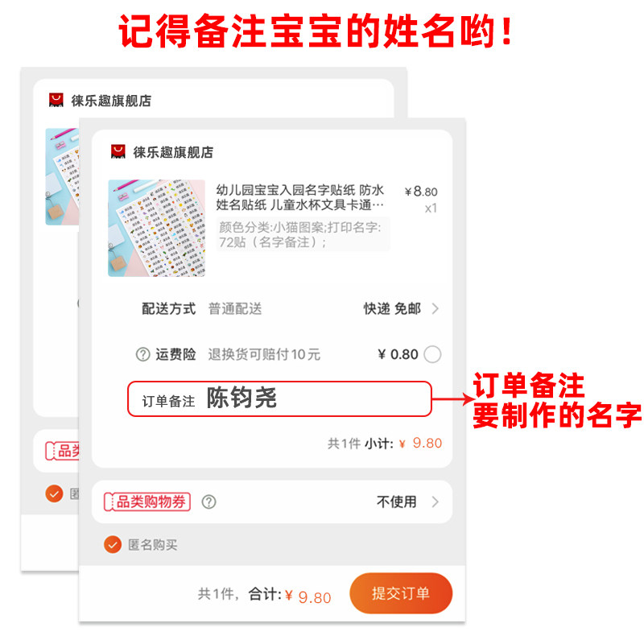Tap the background product thumbnail

click(62, 176)
